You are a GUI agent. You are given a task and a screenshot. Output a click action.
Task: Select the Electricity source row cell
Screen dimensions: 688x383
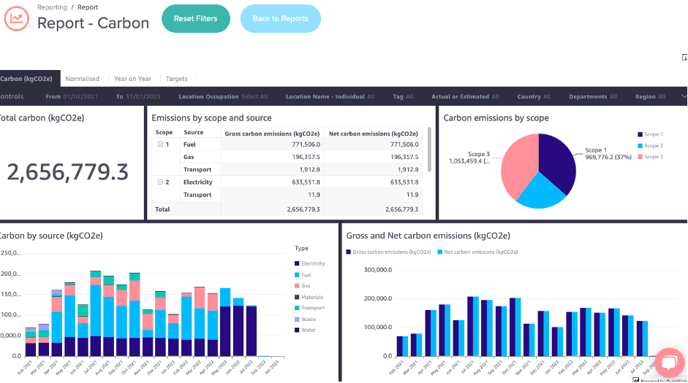(x=198, y=182)
